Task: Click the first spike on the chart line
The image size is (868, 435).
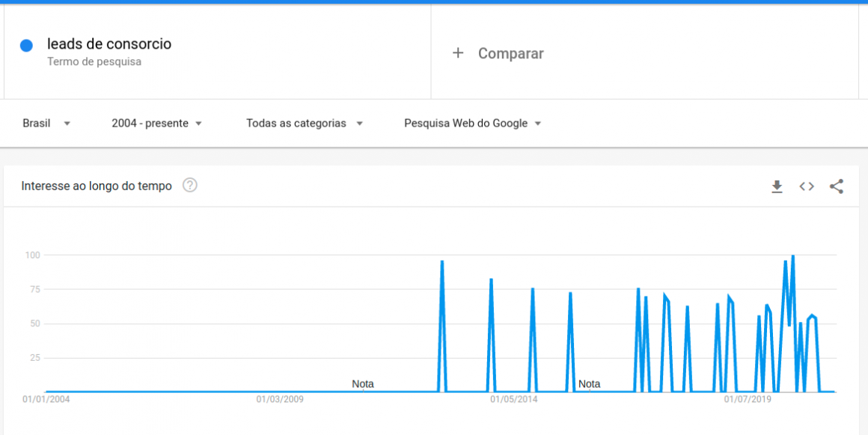Action: tap(442, 263)
